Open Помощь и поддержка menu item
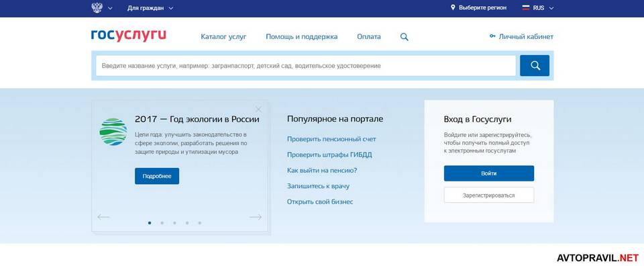This screenshot has width=644, height=266. pyautogui.click(x=301, y=36)
